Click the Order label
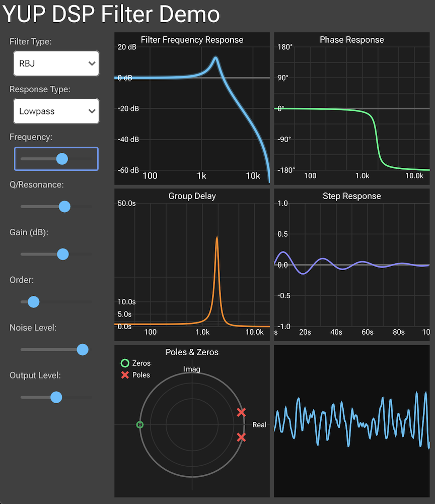Screen dimensions: 435x504 22,280
